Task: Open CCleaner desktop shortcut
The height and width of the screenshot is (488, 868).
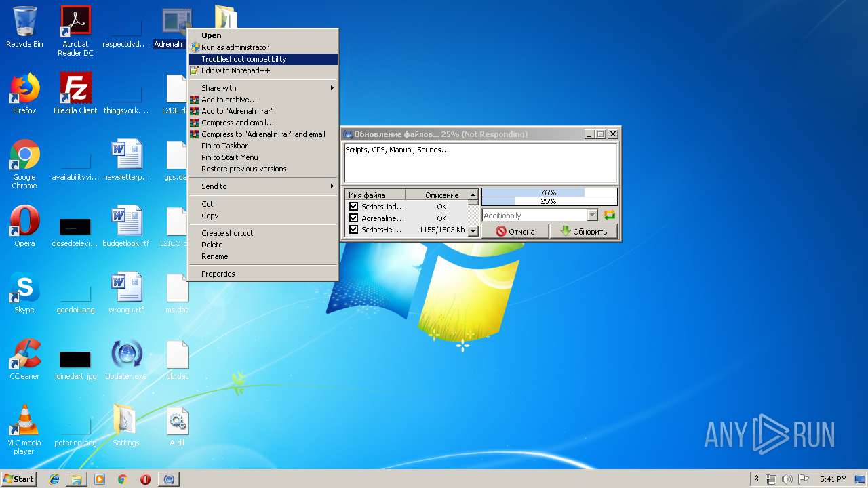Action: [24, 359]
